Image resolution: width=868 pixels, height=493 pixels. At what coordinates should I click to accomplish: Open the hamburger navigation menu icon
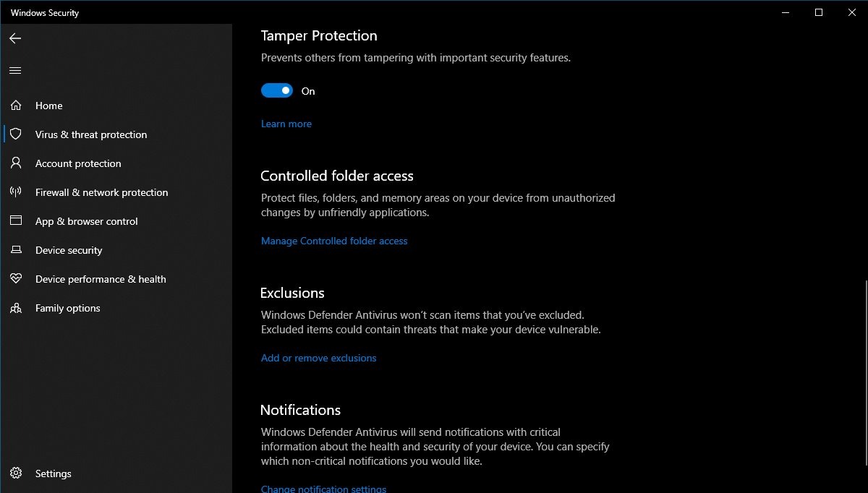pos(15,70)
